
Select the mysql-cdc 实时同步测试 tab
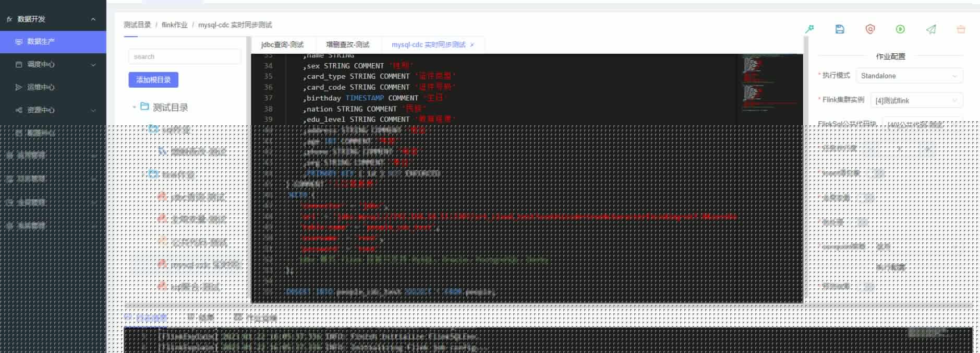click(x=428, y=45)
